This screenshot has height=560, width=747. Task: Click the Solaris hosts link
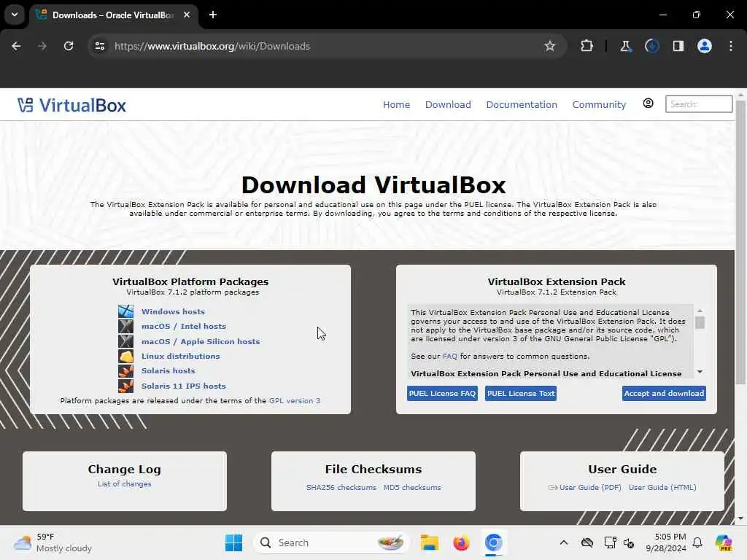click(x=169, y=370)
